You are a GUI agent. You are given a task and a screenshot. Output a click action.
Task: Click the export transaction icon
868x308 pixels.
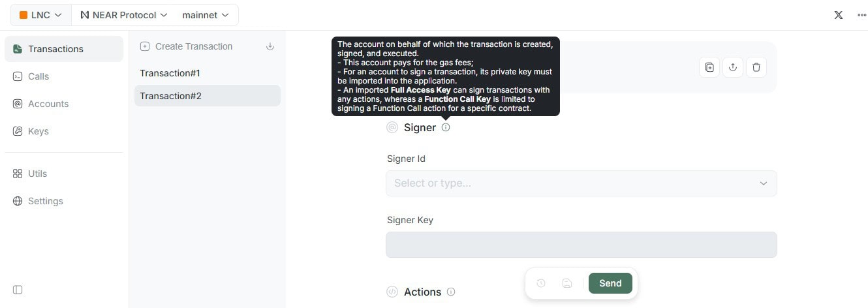[733, 67]
